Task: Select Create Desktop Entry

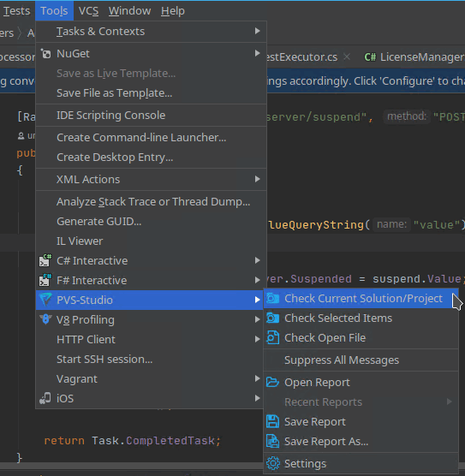Action: 151,158
